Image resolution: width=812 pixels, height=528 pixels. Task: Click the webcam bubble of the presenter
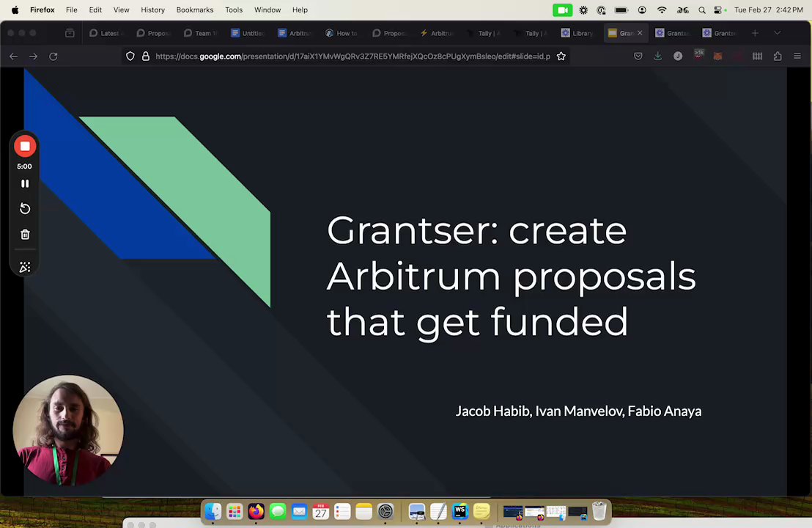pos(68,430)
